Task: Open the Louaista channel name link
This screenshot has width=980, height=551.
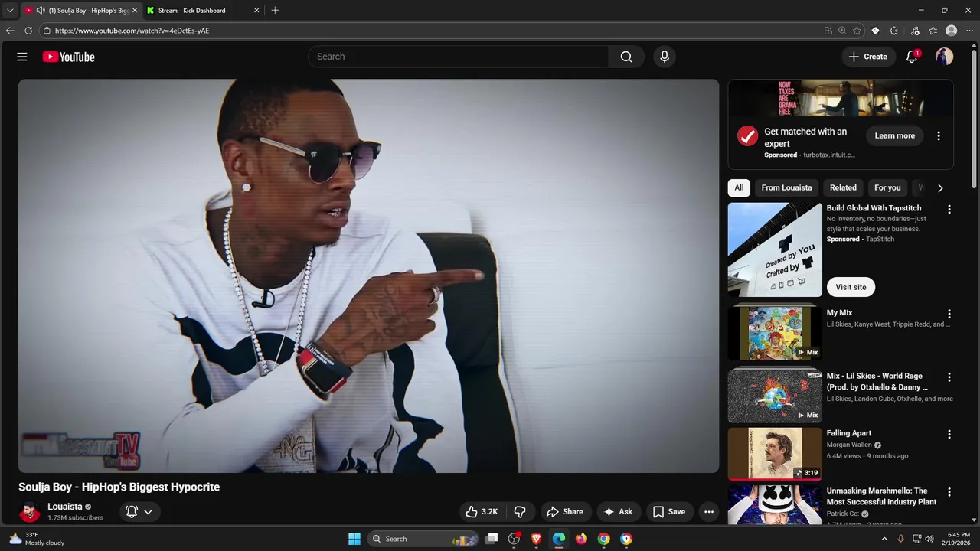Action: coord(65,507)
